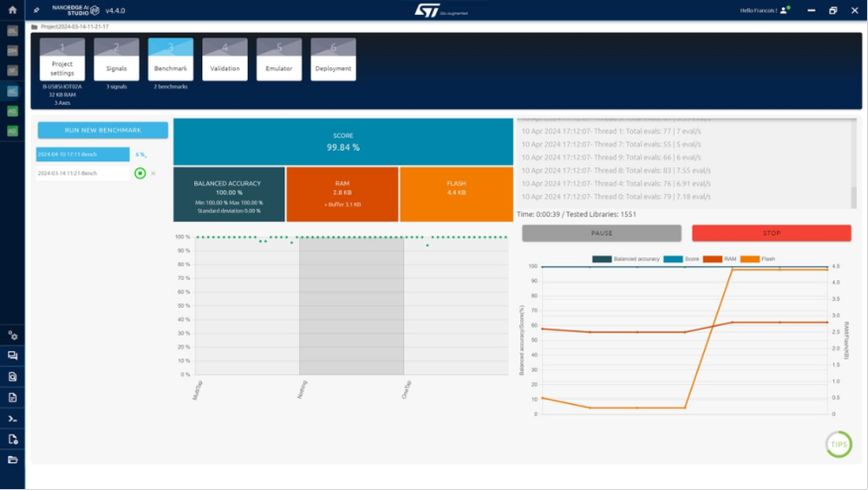Open the OL project sidebar icon
The image size is (868, 490).
[12, 31]
